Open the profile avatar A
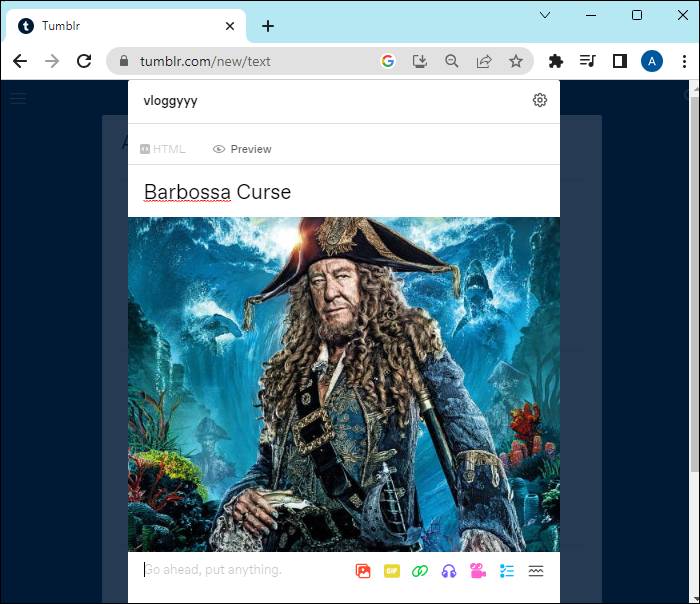This screenshot has height=604, width=700. coord(652,61)
